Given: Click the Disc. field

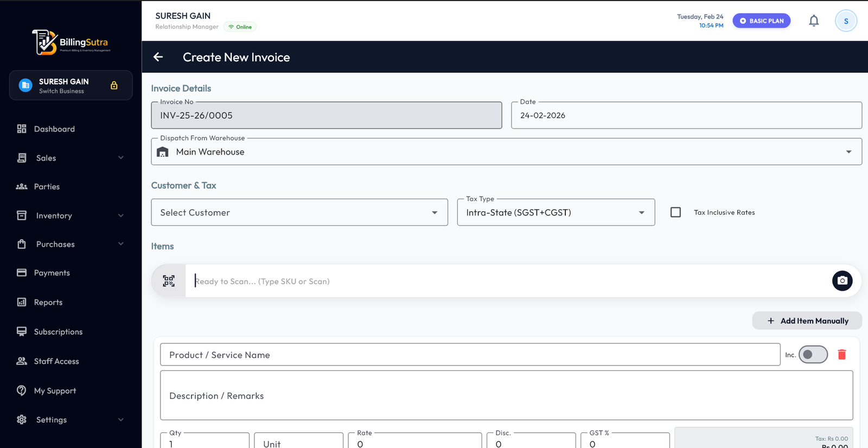Looking at the screenshot, I should point(531,440).
